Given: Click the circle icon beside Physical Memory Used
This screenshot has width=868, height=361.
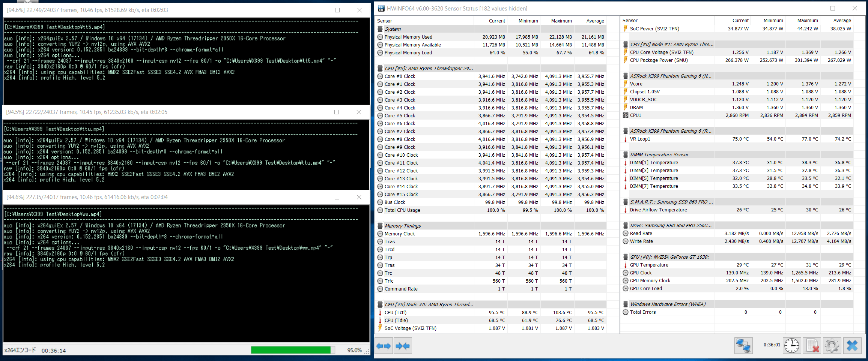Looking at the screenshot, I should click(x=380, y=37).
